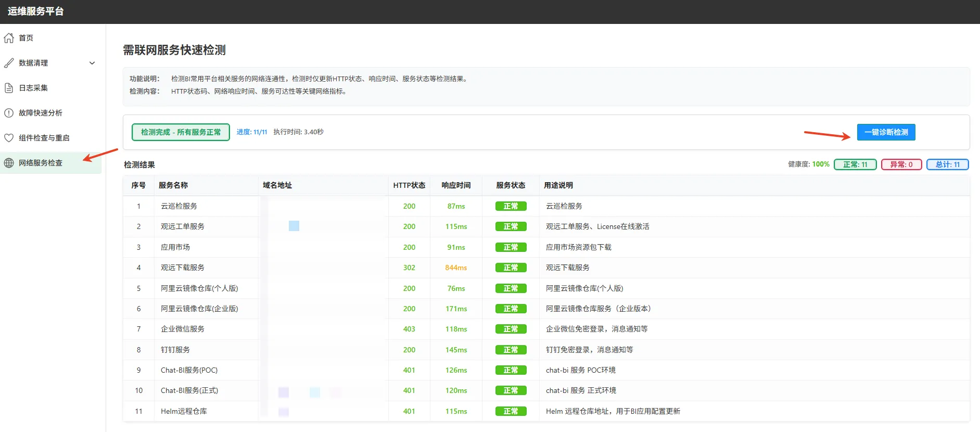
Task: Click the 正常: 11 filter badge
Action: pyautogui.click(x=855, y=164)
